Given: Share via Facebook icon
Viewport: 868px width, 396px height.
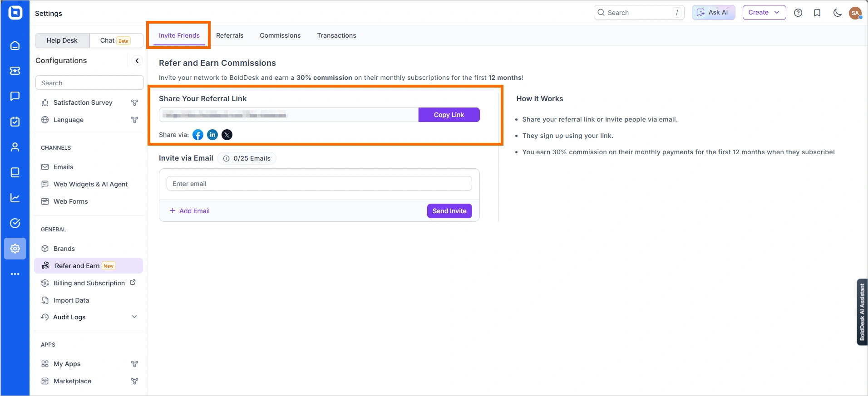Looking at the screenshot, I should click(198, 135).
